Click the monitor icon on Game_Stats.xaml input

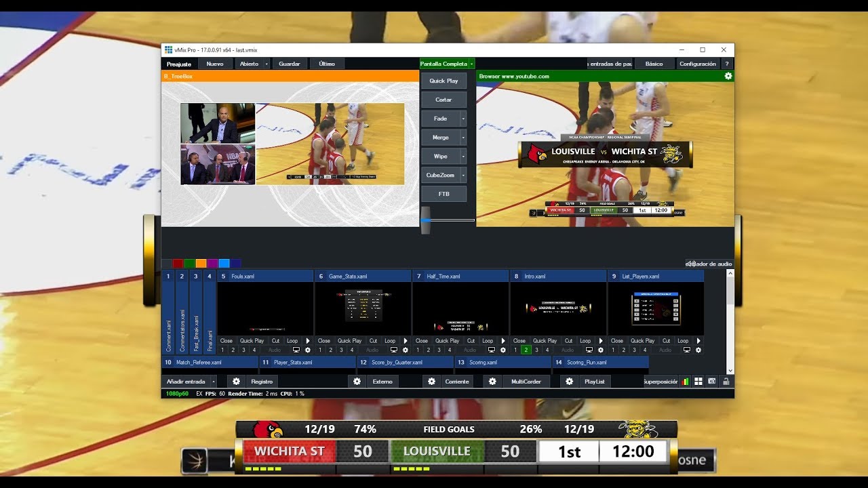click(x=394, y=350)
